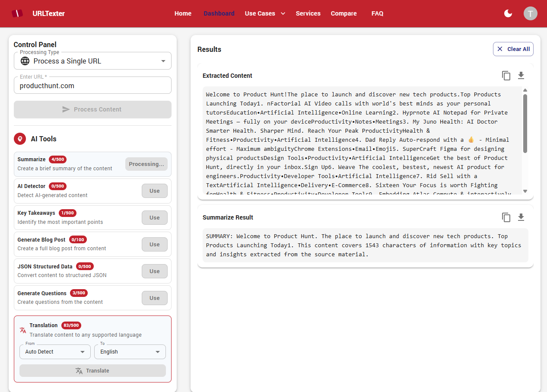Viewport: 547px width, 392px height.
Task: Copy the Extracted Content text
Action: point(506,76)
